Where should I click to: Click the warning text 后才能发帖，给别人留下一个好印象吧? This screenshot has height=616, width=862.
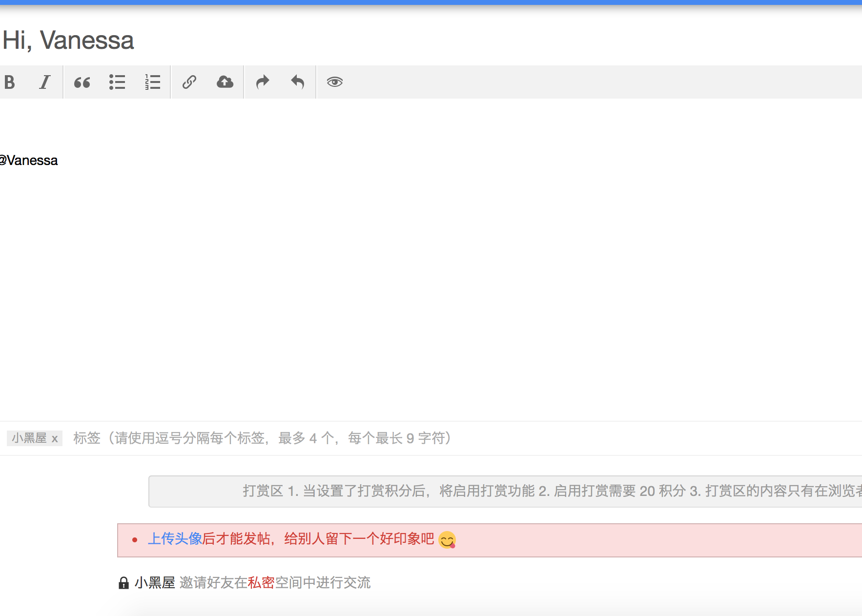[x=318, y=539]
